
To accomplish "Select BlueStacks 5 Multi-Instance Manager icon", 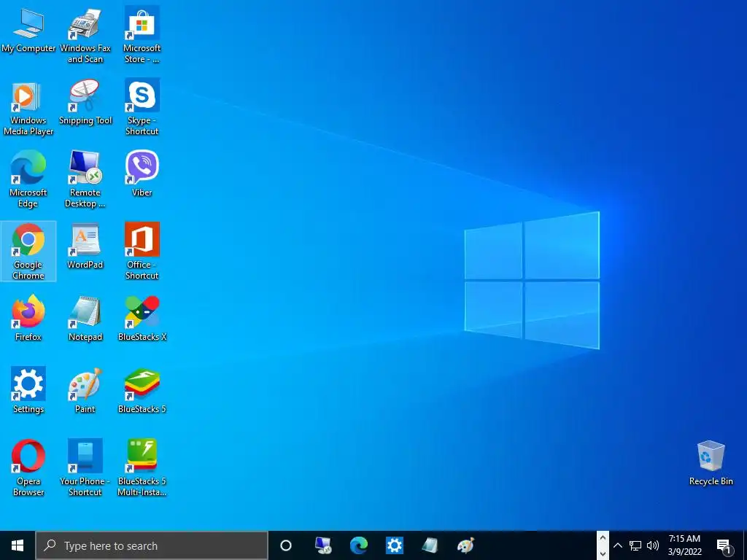I will pyautogui.click(x=142, y=468).
